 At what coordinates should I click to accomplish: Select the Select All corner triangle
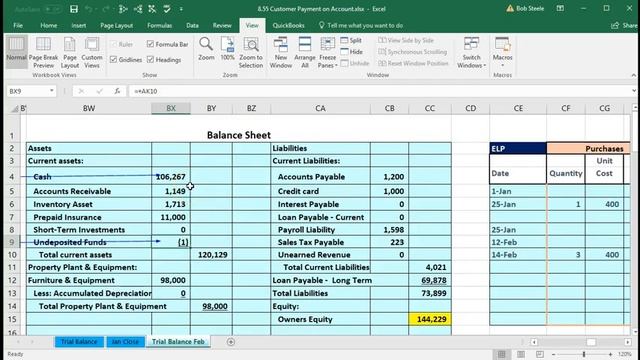(x=15, y=108)
